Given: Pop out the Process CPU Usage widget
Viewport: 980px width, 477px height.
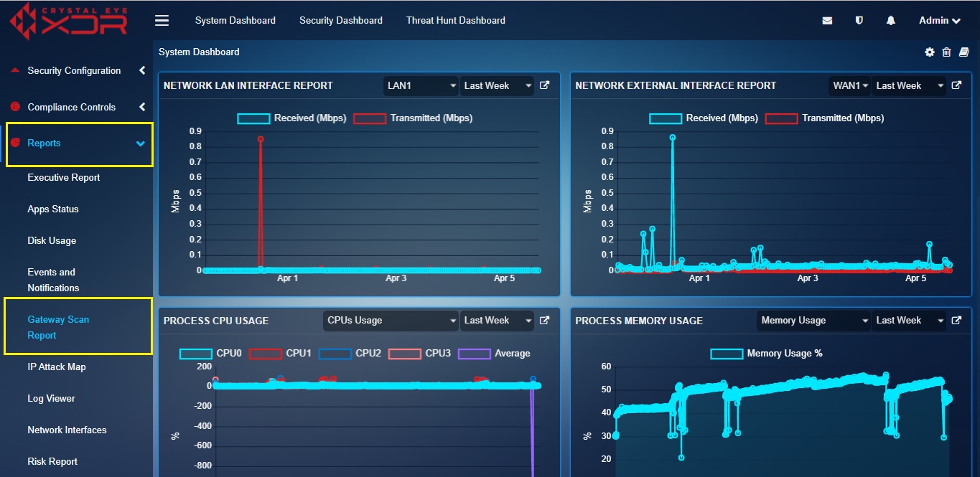Looking at the screenshot, I should [x=544, y=321].
